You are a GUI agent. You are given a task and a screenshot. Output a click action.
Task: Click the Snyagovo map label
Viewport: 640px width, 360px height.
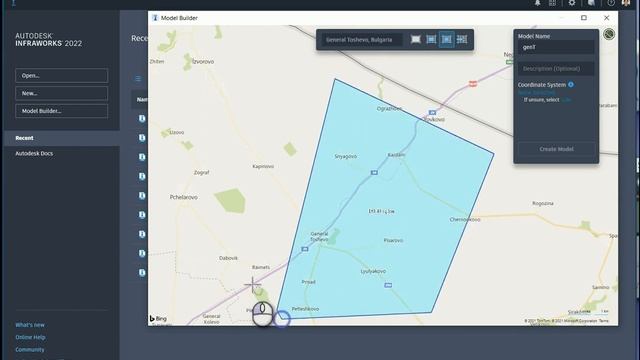click(x=346, y=156)
